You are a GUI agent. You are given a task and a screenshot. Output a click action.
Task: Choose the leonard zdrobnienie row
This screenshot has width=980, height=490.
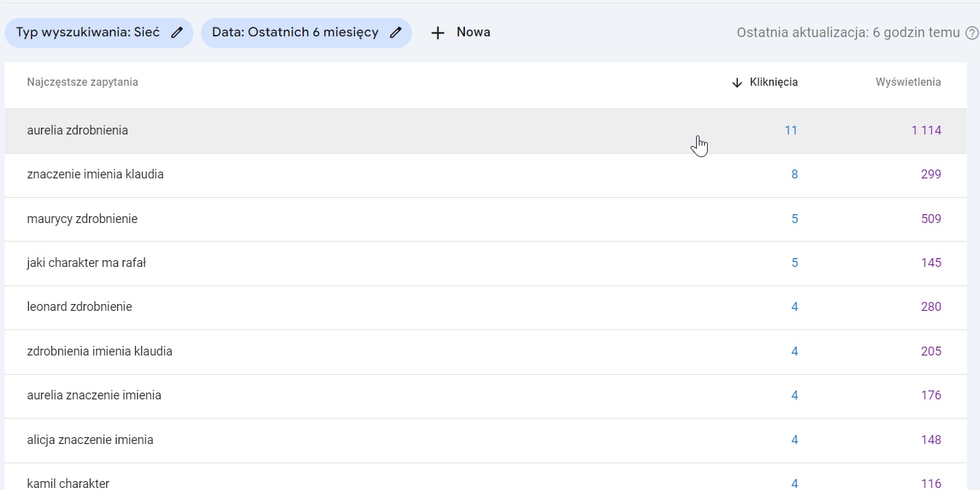point(80,307)
